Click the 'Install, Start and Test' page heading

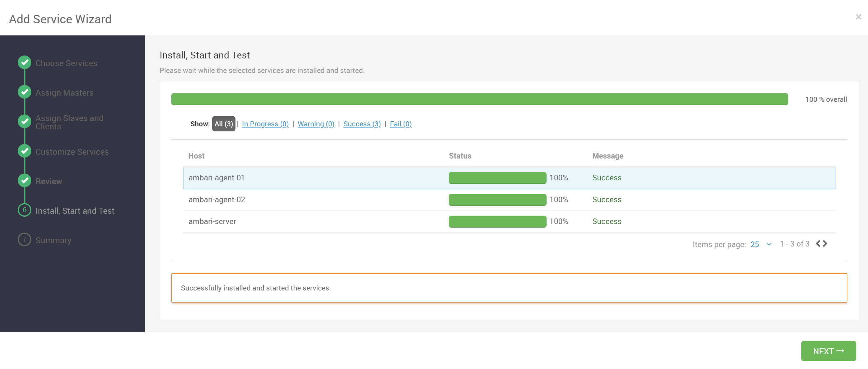pyautogui.click(x=205, y=55)
